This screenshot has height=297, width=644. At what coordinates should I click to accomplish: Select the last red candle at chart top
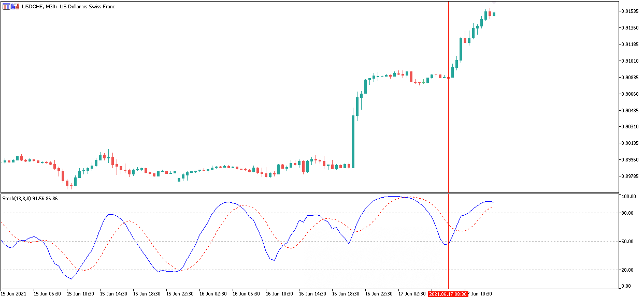(490, 15)
